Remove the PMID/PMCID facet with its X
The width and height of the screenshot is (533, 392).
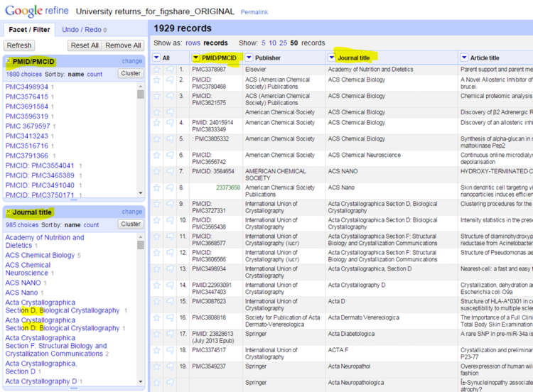pos(9,61)
